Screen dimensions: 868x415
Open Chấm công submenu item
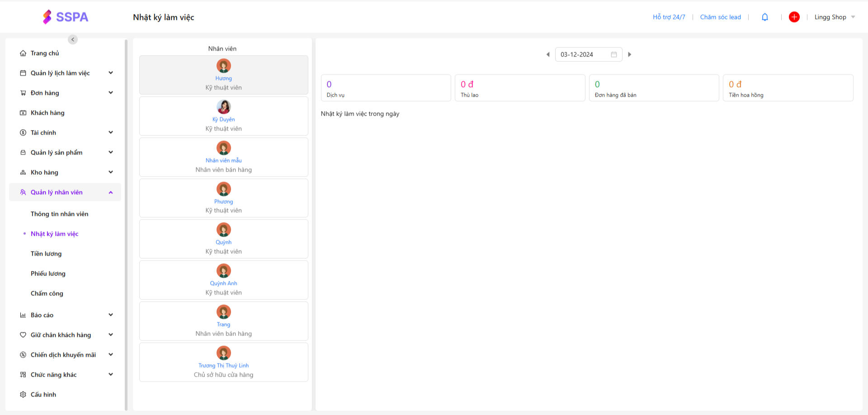click(x=47, y=294)
